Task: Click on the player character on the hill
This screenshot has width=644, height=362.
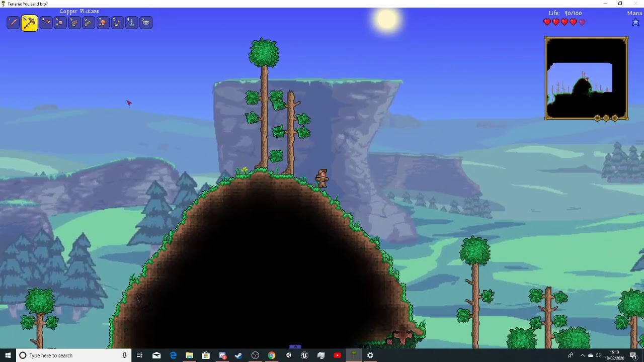Action: pos(322,178)
